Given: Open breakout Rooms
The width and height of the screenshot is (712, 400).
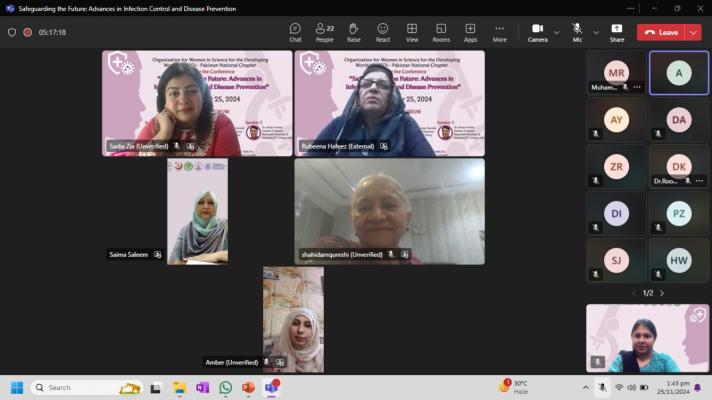Looking at the screenshot, I should [x=441, y=32].
